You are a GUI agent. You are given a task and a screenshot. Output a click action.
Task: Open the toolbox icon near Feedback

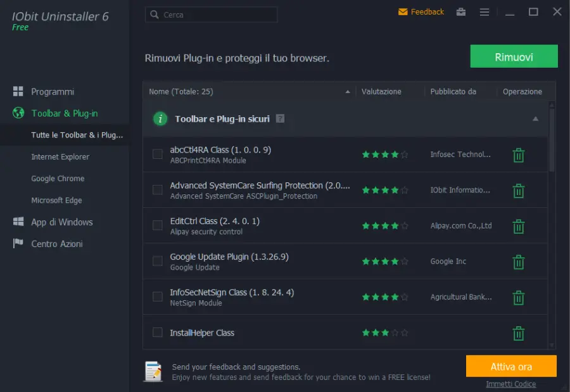coord(462,11)
